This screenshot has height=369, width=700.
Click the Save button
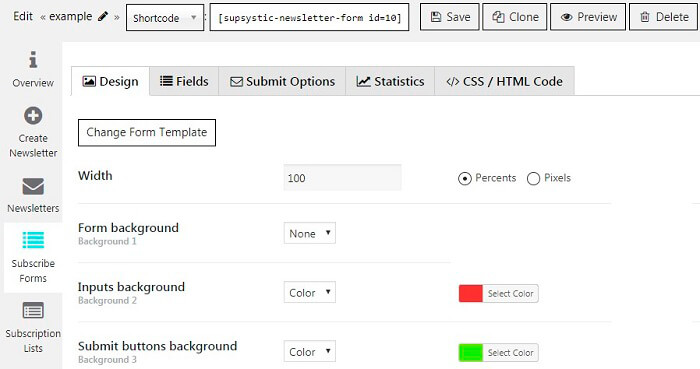450,17
